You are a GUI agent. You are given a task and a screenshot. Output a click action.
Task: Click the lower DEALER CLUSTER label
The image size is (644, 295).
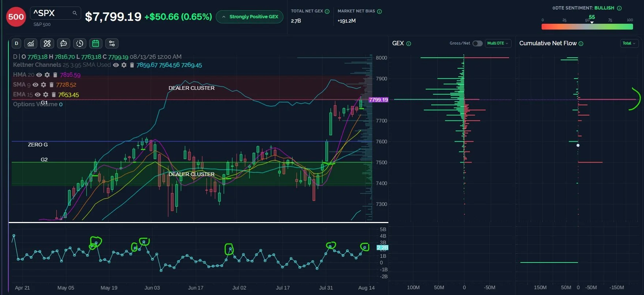(x=192, y=174)
